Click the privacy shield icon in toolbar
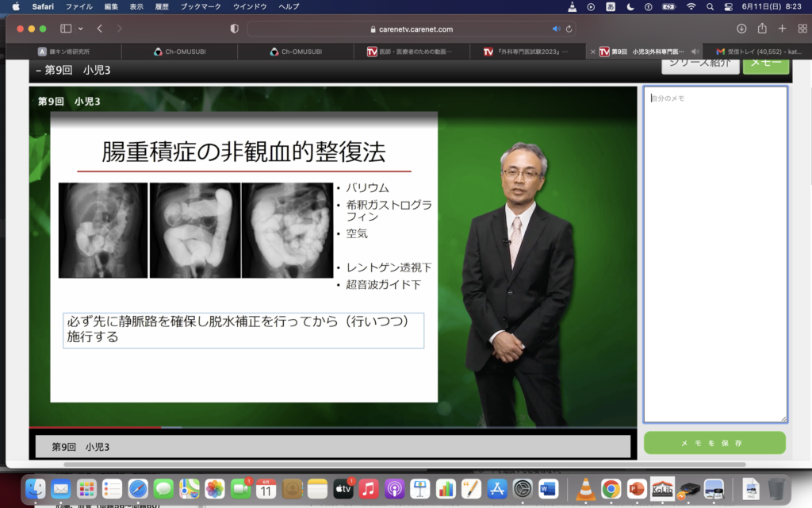Screen dimensions: 812x508 (x=234, y=29)
